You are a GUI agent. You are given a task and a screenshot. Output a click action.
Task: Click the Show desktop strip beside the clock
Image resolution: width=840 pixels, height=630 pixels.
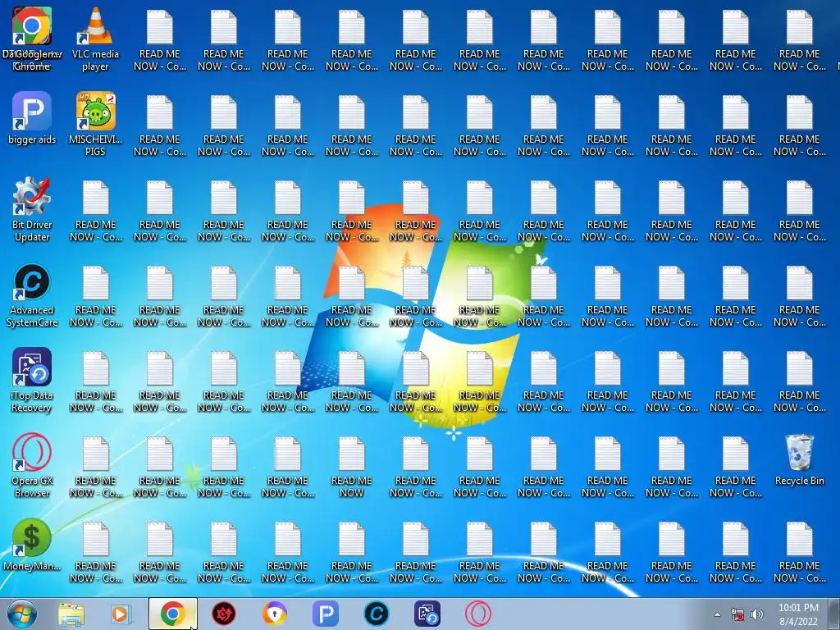pyautogui.click(x=835, y=614)
